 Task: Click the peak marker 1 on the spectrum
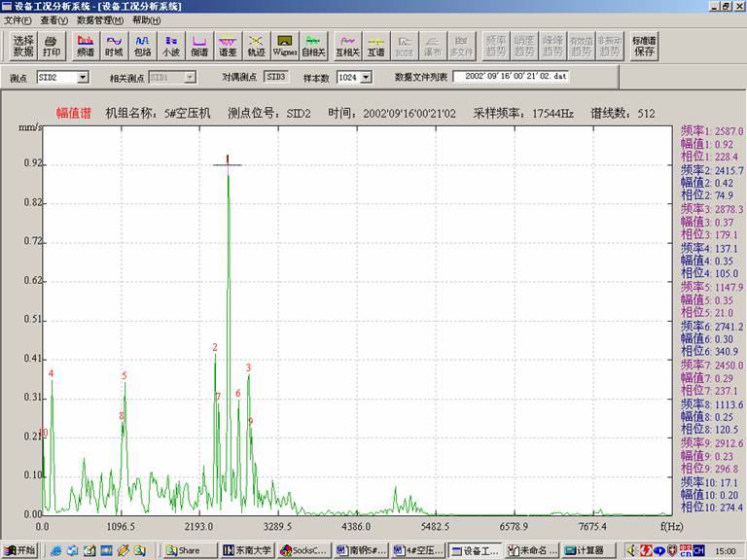[228, 160]
